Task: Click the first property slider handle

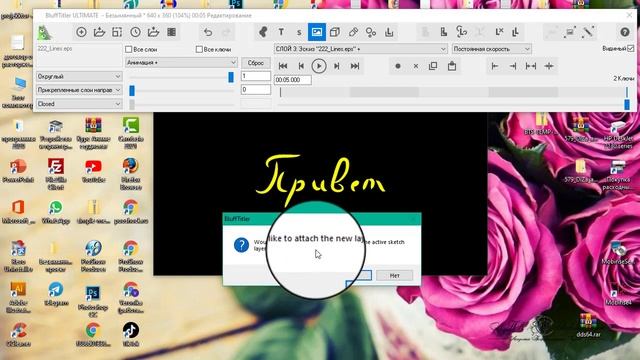Action: click(231, 76)
